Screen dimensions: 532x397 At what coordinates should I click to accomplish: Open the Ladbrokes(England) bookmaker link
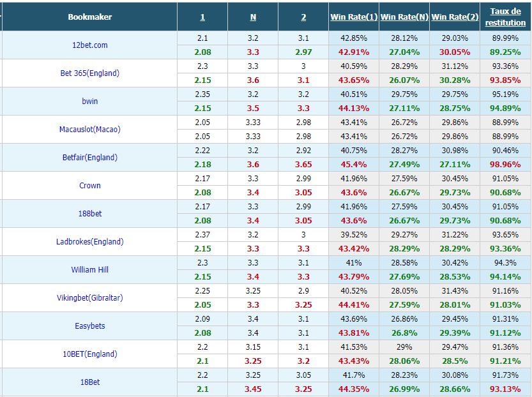coord(90,242)
